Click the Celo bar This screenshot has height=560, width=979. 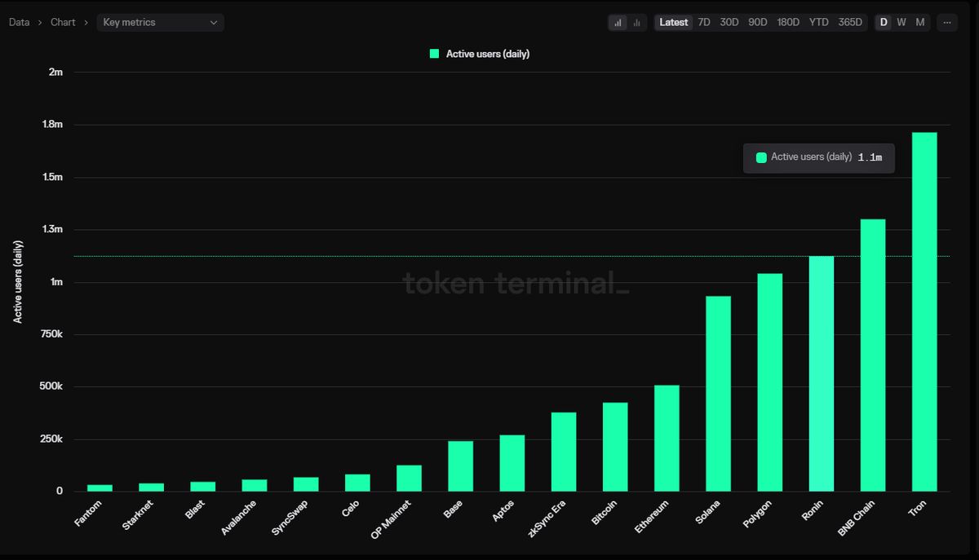pos(357,483)
